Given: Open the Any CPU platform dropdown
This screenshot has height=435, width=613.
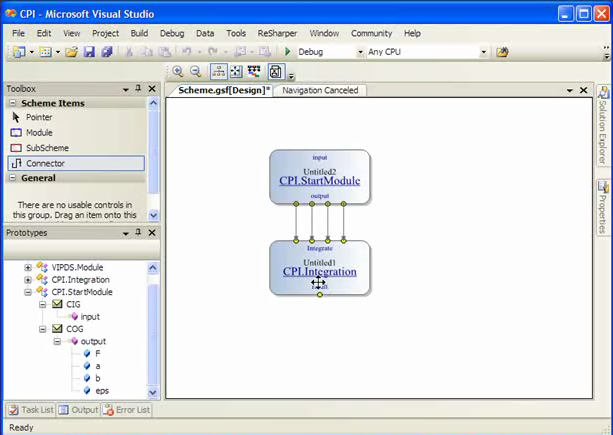Looking at the screenshot, I should click(483, 52).
